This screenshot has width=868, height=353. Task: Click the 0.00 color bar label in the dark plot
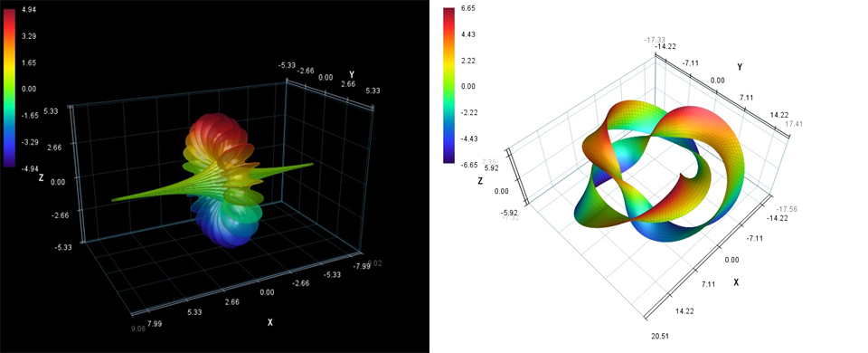click(x=28, y=89)
